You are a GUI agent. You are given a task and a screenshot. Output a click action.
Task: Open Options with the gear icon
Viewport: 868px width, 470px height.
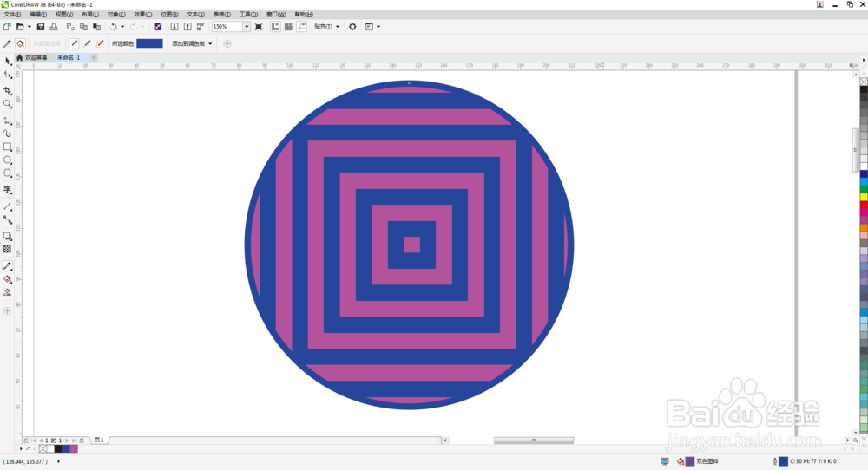tap(352, 27)
